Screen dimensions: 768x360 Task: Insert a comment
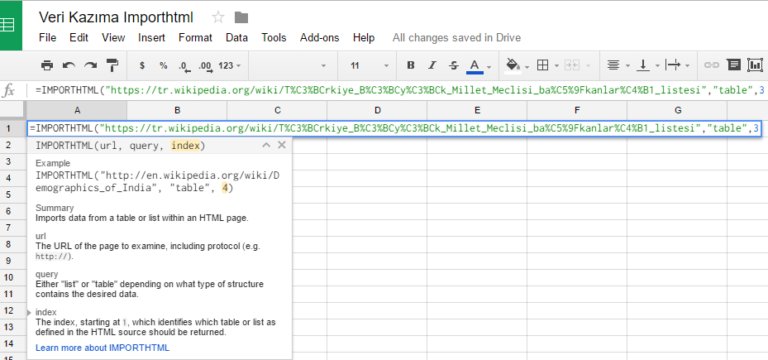tap(733, 65)
